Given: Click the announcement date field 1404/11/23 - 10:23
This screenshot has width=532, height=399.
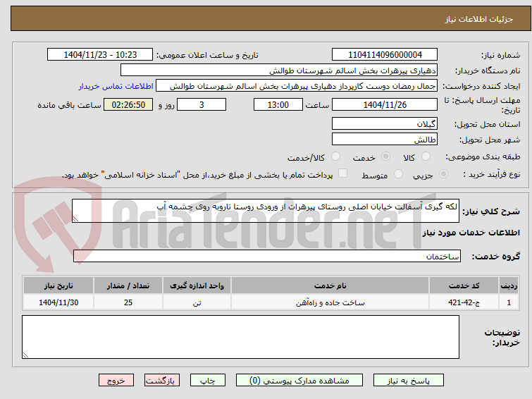Looking at the screenshot, I should coord(100,55).
